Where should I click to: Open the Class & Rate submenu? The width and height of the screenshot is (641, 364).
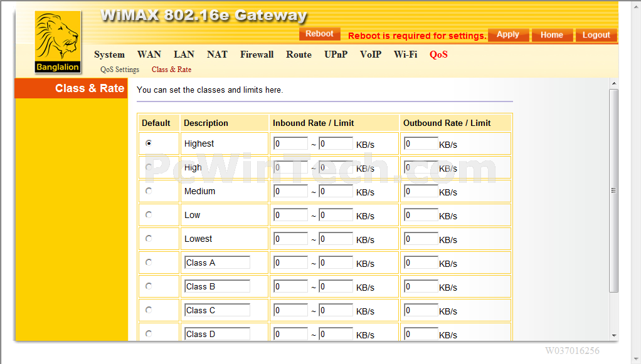coord(171,70)
